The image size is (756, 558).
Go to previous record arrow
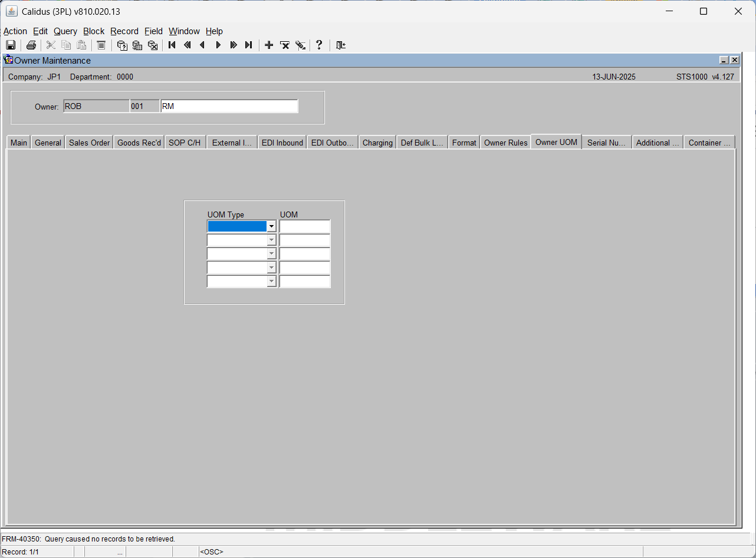203,45
